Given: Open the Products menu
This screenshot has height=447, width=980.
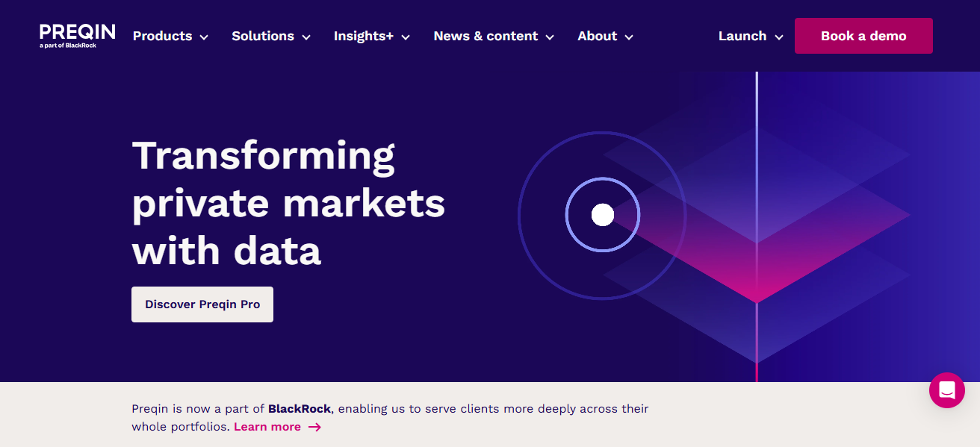Looking at the screenshot, I should pyautogui.click(x=162, y=36).
